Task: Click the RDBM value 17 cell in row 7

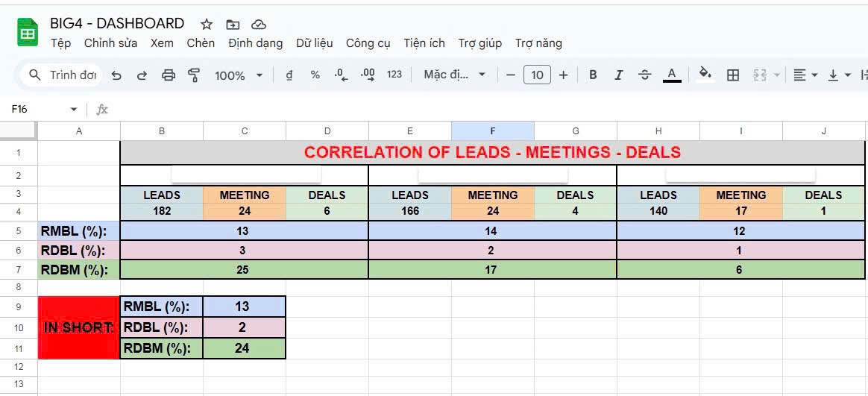Action: tap(492, 270)
